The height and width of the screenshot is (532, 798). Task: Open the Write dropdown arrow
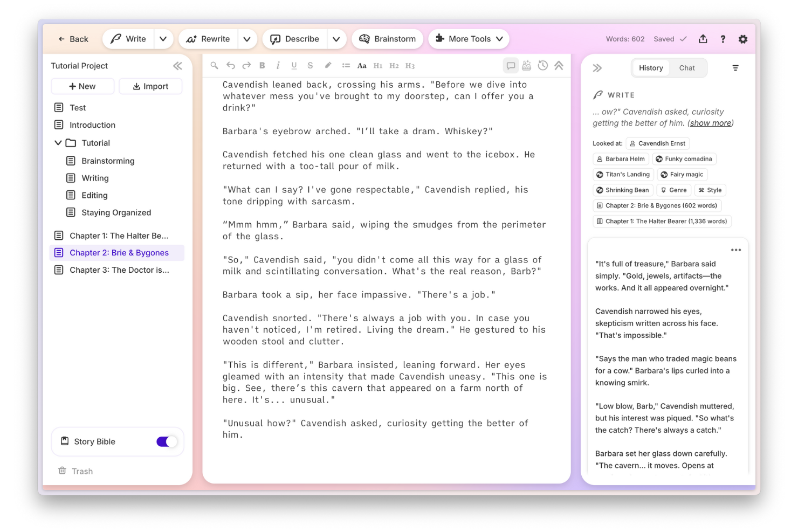(163, 39)
